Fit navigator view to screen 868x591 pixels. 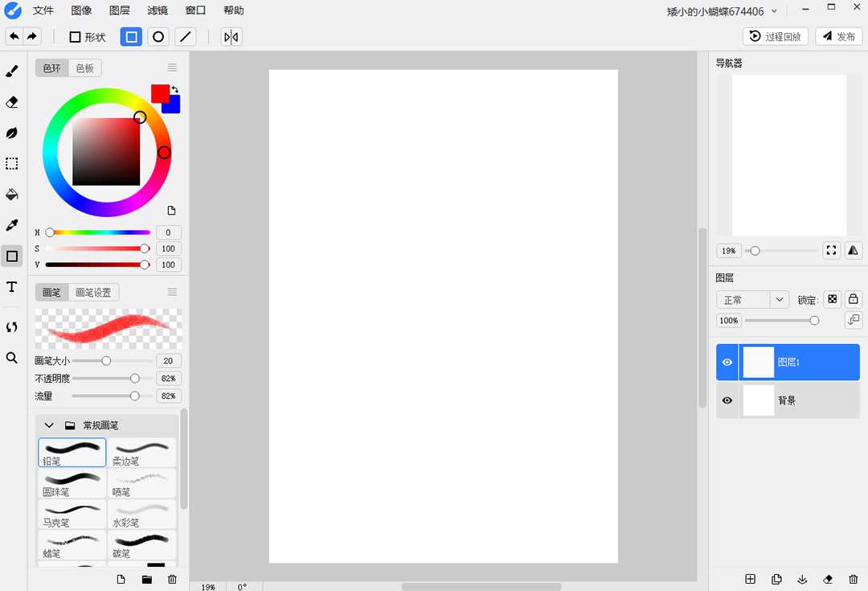pos(831,250)
